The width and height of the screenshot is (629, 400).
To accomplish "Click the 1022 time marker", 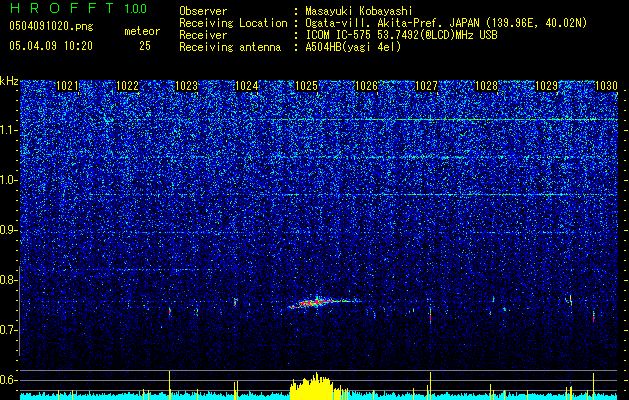I will [x=127, y=86].
